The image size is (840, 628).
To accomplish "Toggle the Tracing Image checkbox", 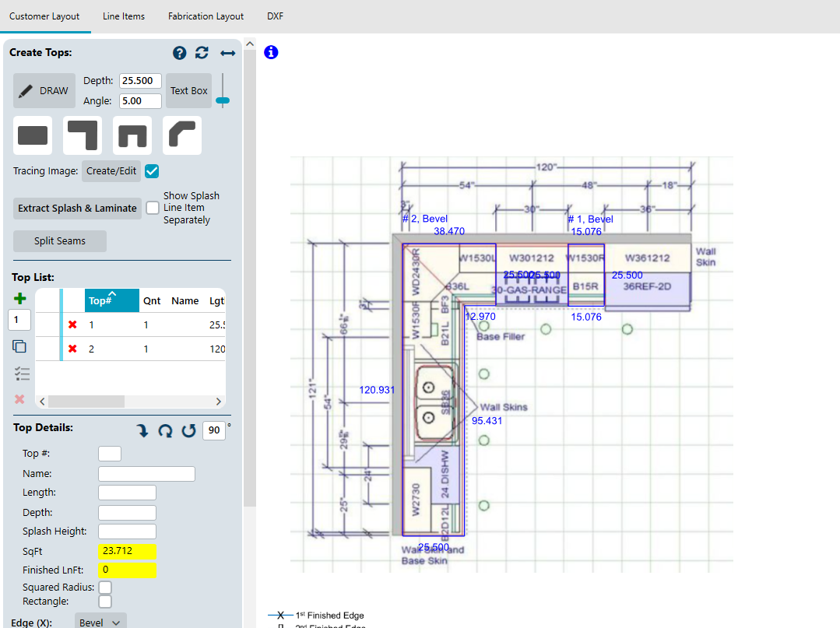I will pos(152,171).
